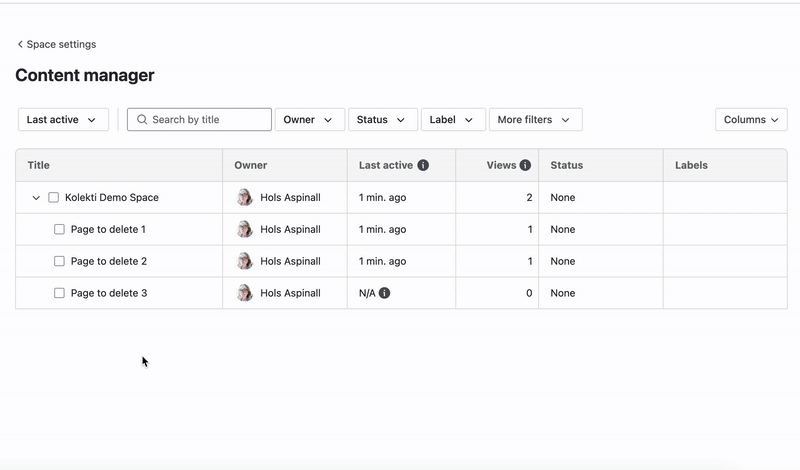The image size is (800, 470).
Task: Open the Status filter dropdown
Action: pyautogui.click(x=383, y=119)
